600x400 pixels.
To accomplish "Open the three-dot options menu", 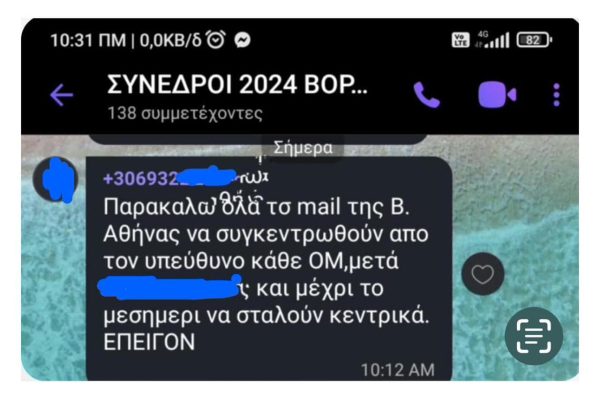I will (556, 95).
